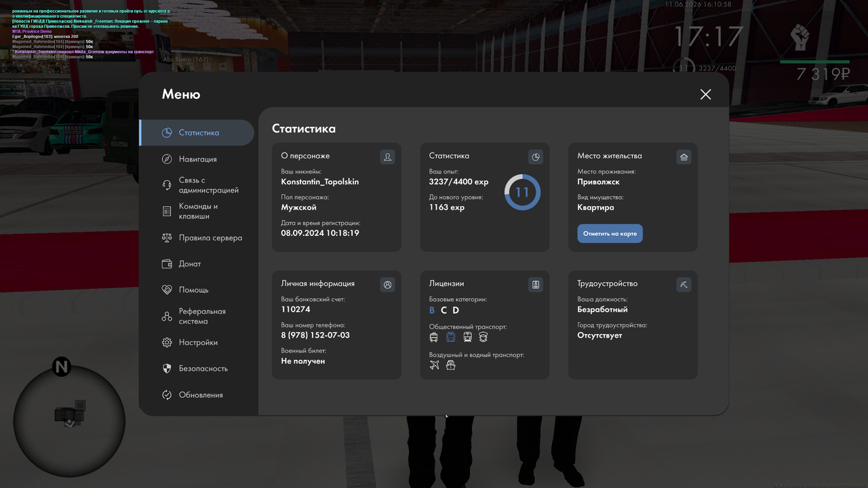Viewport: 868px width, 488px height.
Task: Click the blue tram license icon
Action: tap(450, 337)
